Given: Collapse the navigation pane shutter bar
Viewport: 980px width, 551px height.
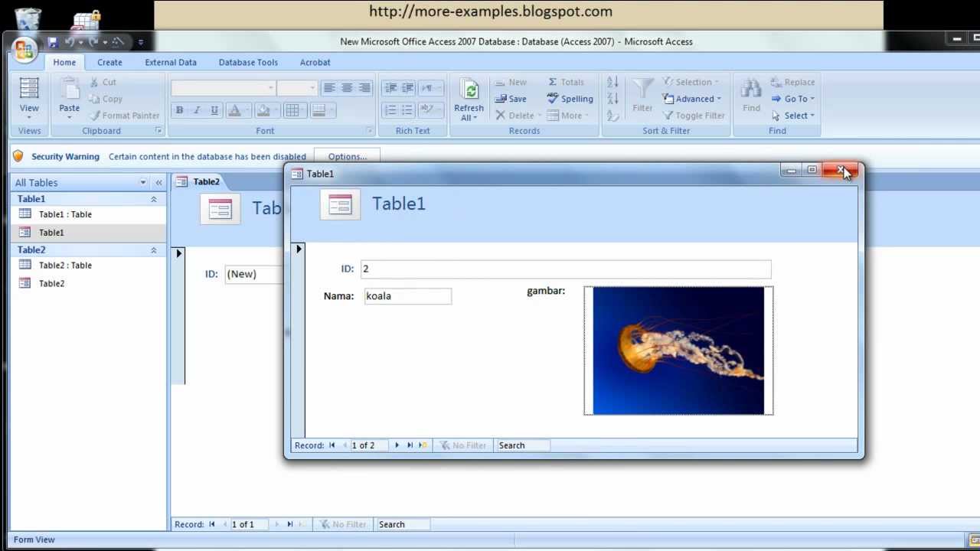Looking at the screenshot, I should point(158,183).
